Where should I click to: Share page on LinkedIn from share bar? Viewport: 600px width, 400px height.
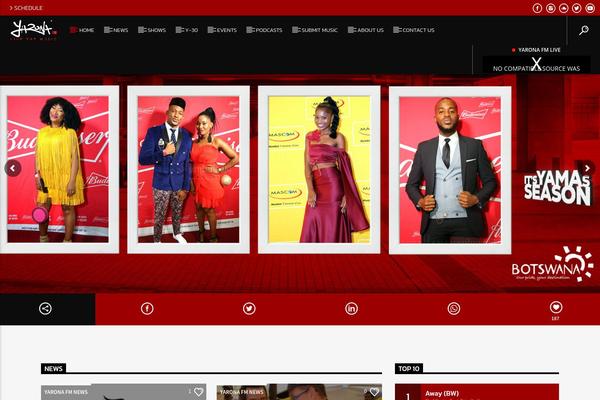click(x=351, y=309)
